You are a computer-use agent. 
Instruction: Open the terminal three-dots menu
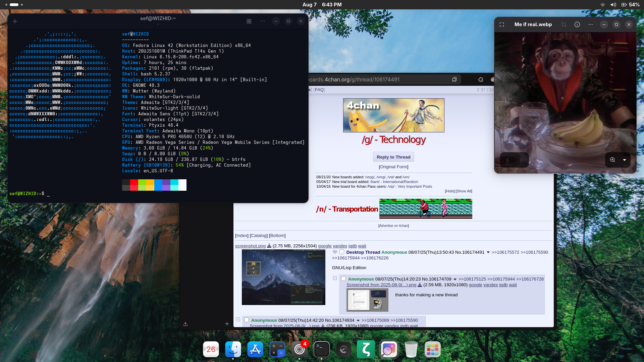point(263,21)
